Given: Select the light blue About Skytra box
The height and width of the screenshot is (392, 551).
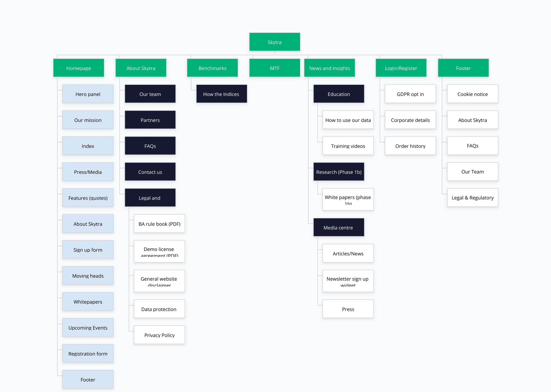Looking at the screenshot, I should [88, 224].
